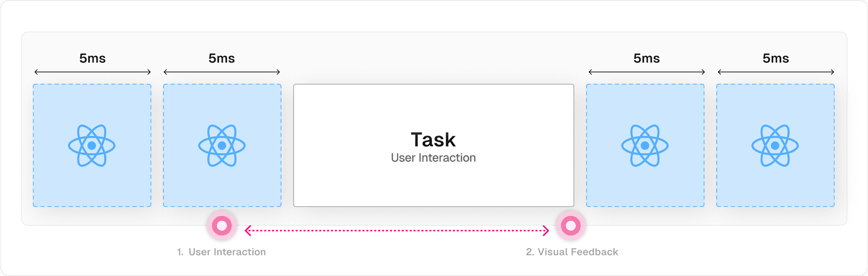868x276 pixels.
Task: Click the duration arrow under the leftmost "5ms"
Action: tap(92, 72)
